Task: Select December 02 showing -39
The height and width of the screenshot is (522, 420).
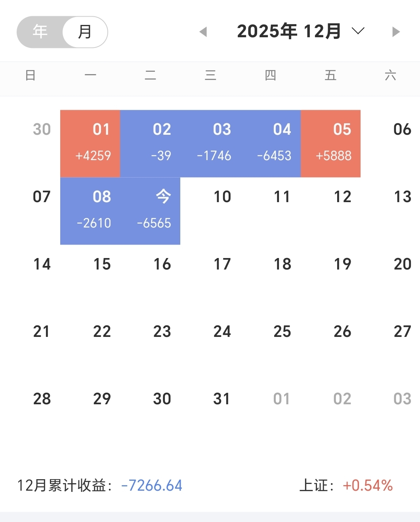Action: 150,143
